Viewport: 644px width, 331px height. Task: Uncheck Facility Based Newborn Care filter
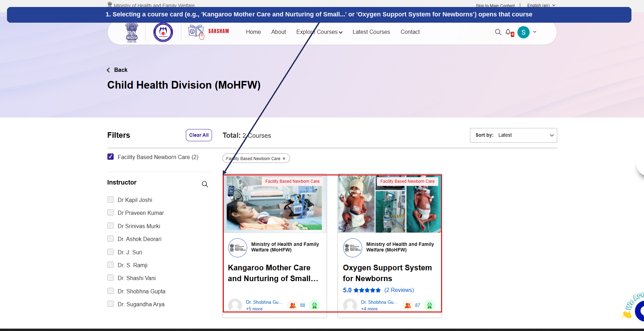(x=111, y=157)
